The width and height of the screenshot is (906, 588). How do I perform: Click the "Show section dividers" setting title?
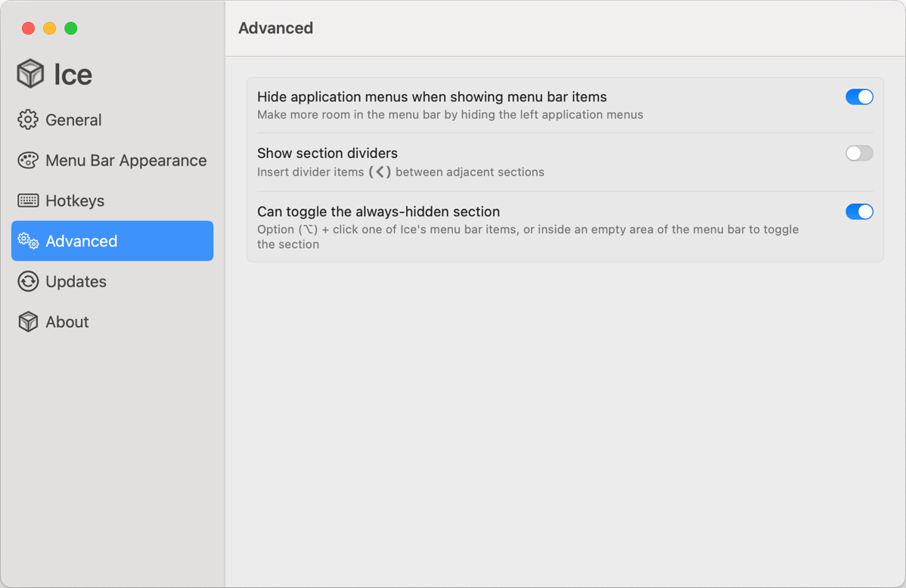click(x=327, y=153)
